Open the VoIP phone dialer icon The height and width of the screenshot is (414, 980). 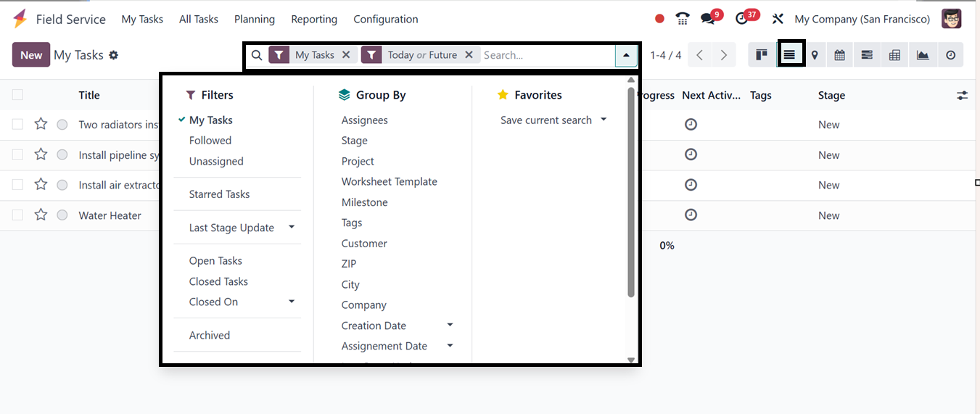click(x=682, y=19)
